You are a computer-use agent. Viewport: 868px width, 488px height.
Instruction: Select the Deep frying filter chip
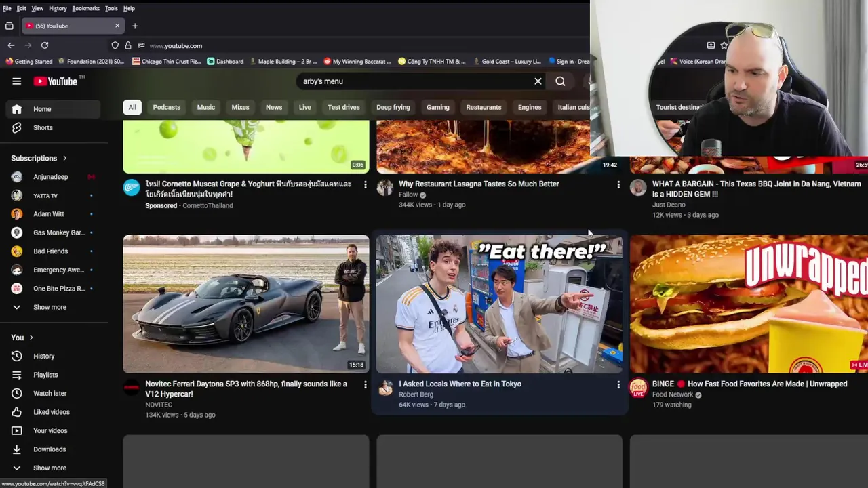click(393, 107)
